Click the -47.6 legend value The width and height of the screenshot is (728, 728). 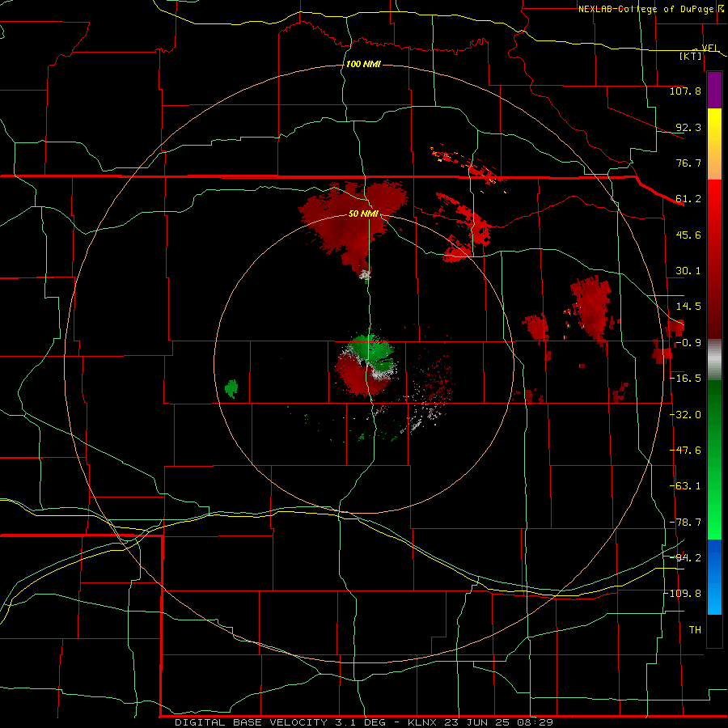pyautogui.click(x=685, y=451)
